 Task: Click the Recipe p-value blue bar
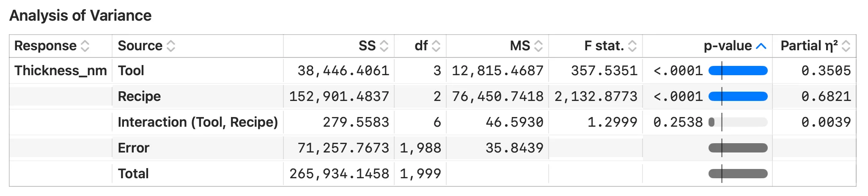pos(738,96)
